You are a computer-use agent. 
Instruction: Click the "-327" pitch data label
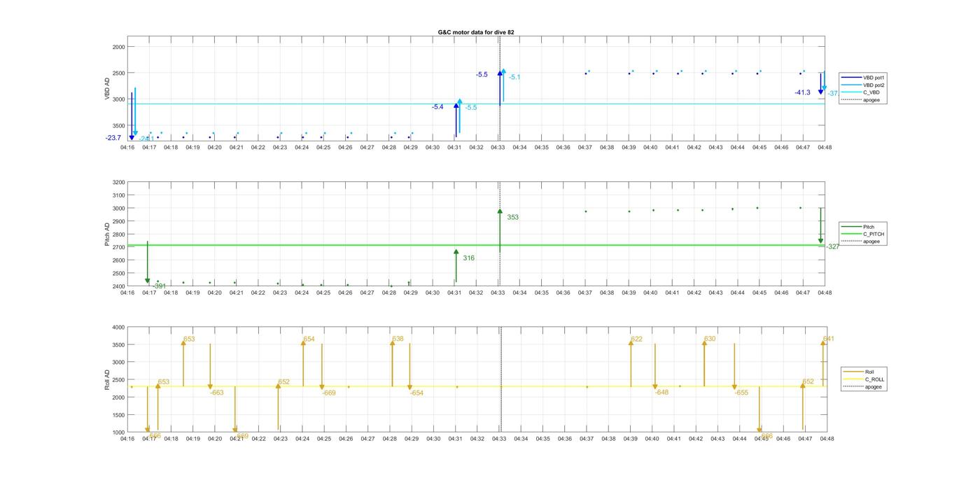click(x=833, y=247)
